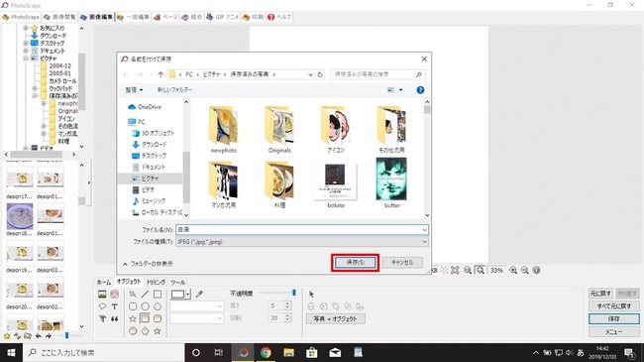This screenshot has height=362, width=644.
Task: Click the 保存済みの写真の検索 search box
Action: tap(377, 74)
